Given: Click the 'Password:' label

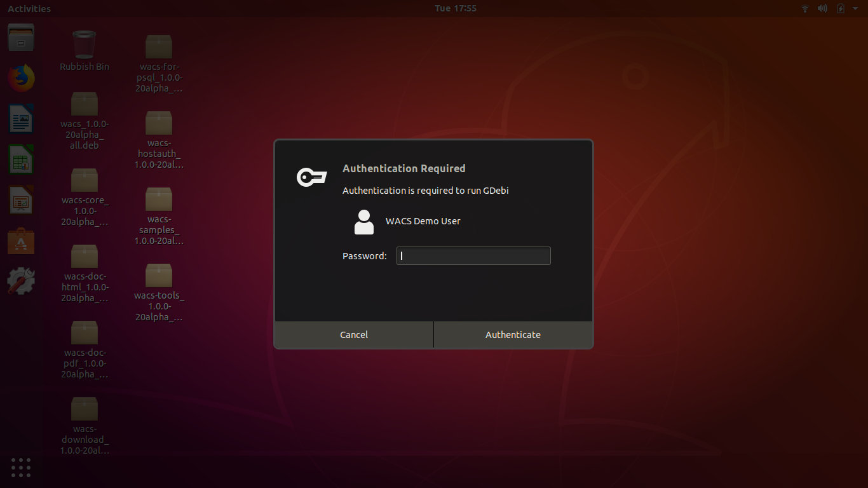Looking at the screenshot, I should (365, 256).
